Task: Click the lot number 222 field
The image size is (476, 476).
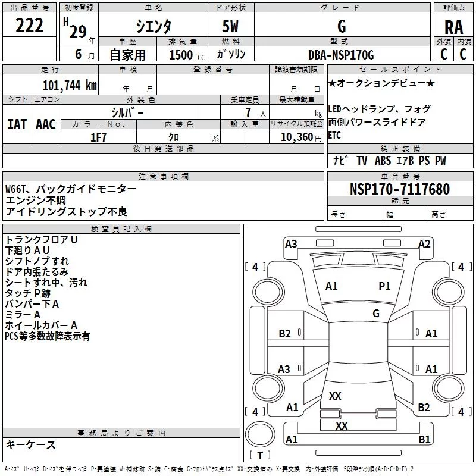Action: tap(29, 24)
